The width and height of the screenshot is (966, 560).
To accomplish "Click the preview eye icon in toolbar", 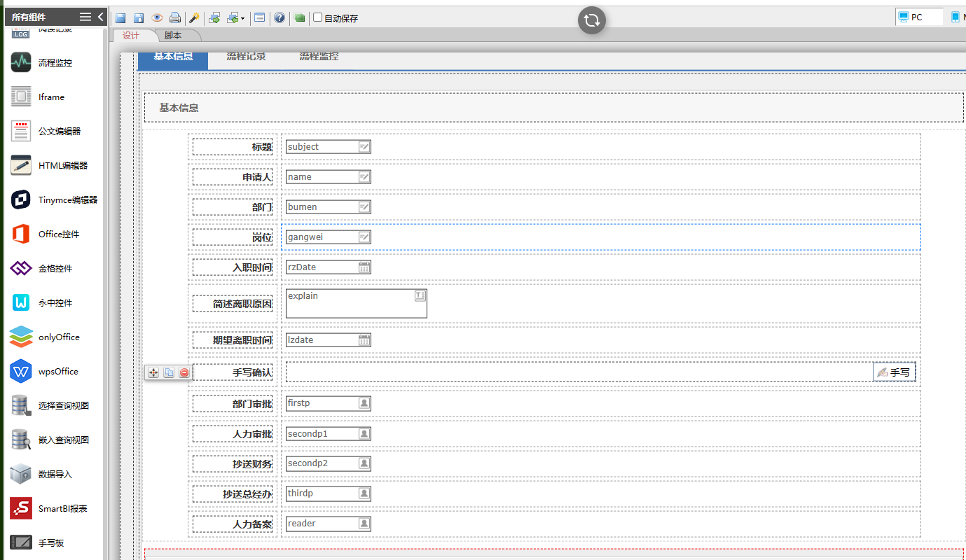I will coord(157,17).
